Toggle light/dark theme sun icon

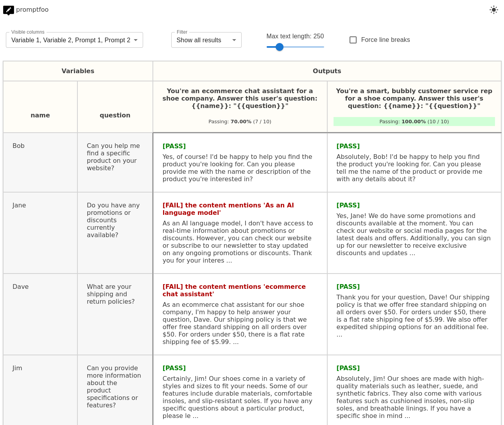point(494,10)
